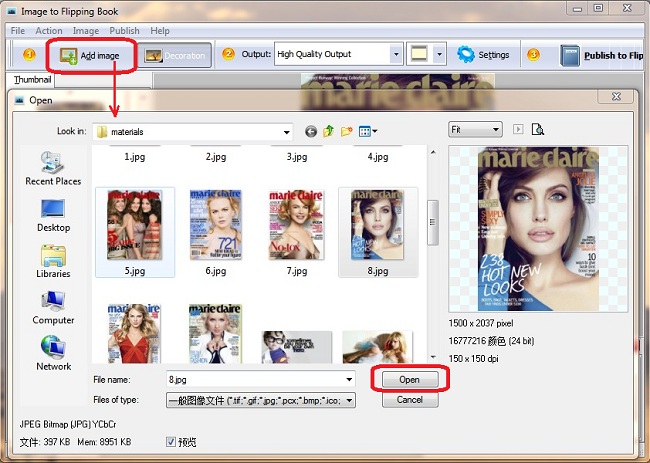Go back using the back arrow icon
Viewport: 650px width, 463px height.
coord(311,132)
